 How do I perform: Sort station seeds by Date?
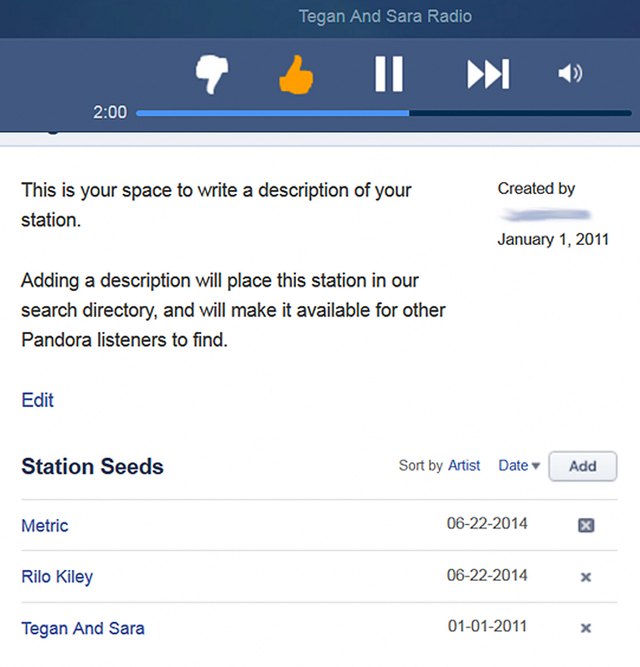(x=519, y=466)
